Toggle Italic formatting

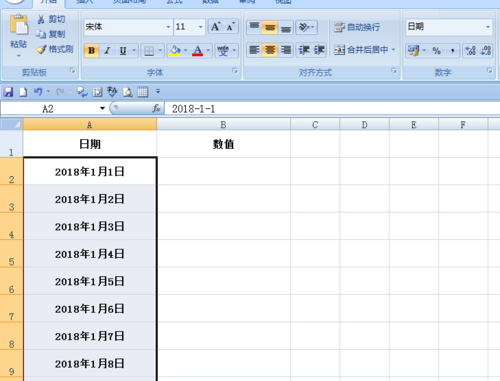107,51
